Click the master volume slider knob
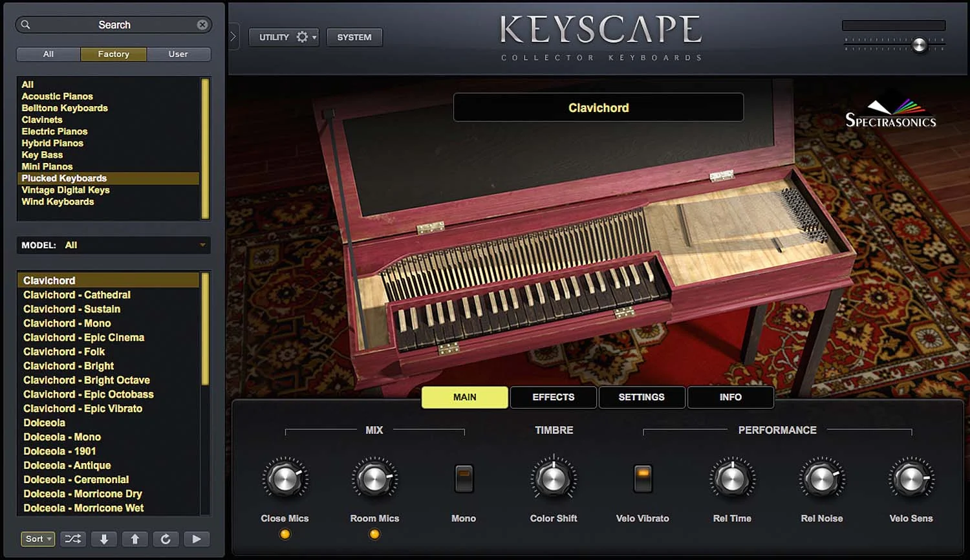Image resolution: width=970 pixels, height=560 pixels. 920,45
